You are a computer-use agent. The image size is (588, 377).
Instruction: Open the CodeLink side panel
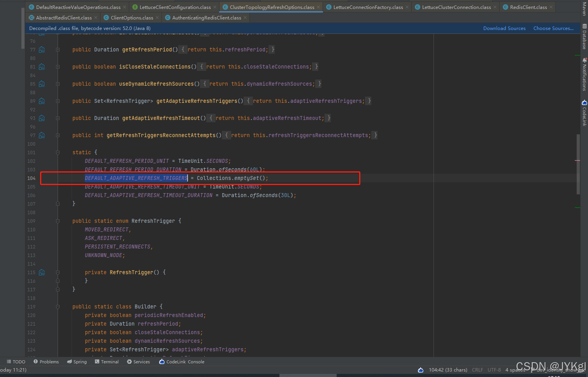pyautogui.click(x=584, y=113)
